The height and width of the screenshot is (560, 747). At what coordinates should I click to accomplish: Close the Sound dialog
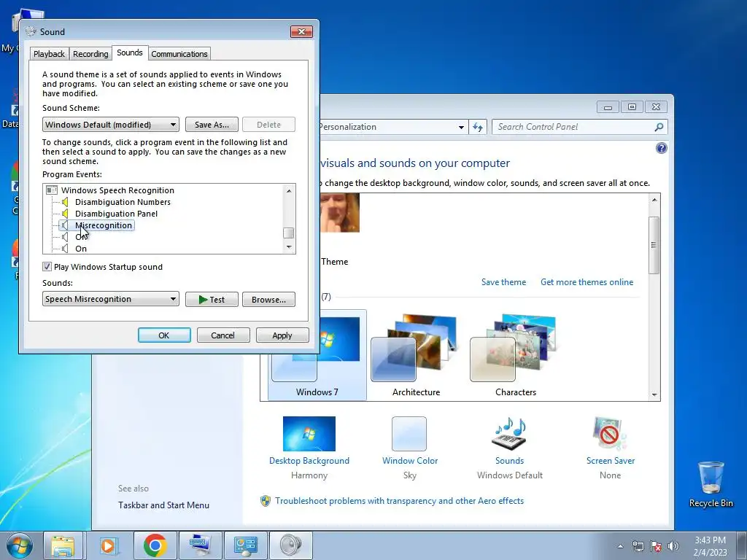301,31
